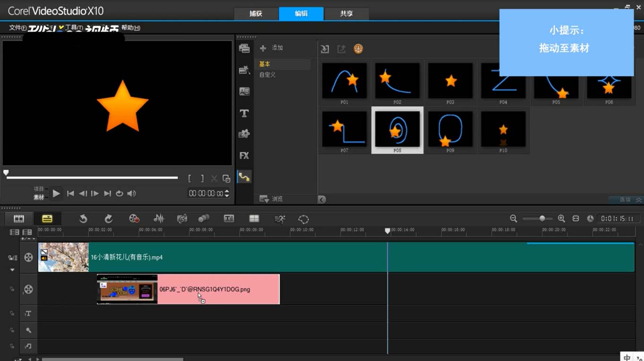Click the timeline zoom slider handle
Image resolution: width=644 pixels, height=361 pixels.
[x=542, y=219]
